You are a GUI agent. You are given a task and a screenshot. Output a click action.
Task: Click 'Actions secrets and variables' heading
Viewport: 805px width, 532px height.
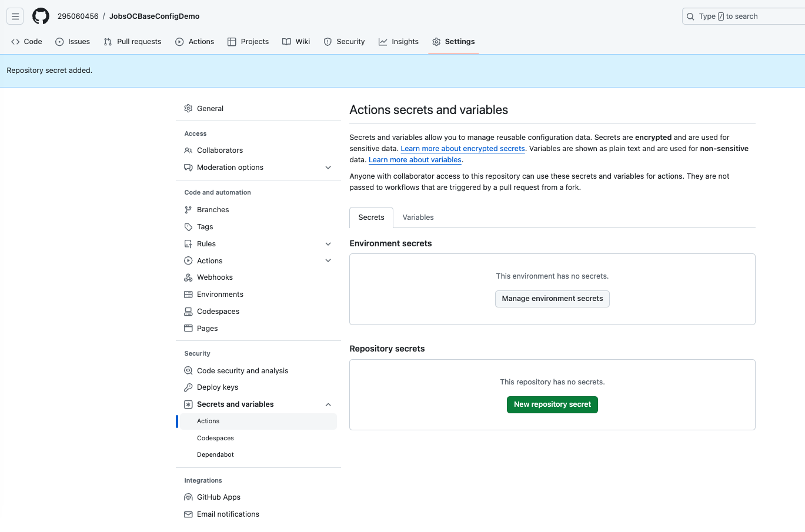pyautogui.click(x=429, y=110)
